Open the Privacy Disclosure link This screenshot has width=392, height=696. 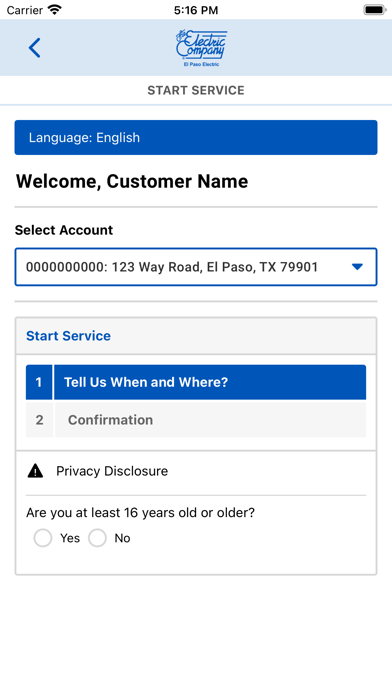pyautogui.click(x=112, y=471)
